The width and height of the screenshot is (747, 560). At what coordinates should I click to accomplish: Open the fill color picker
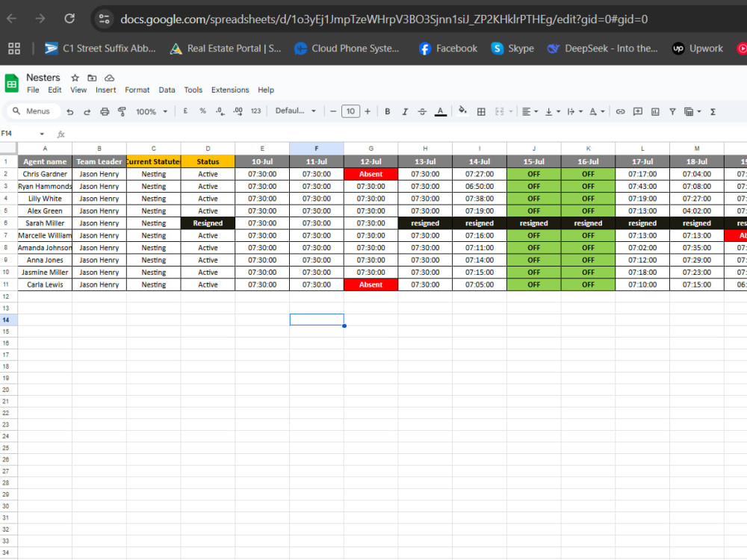(x=462, y=111)
